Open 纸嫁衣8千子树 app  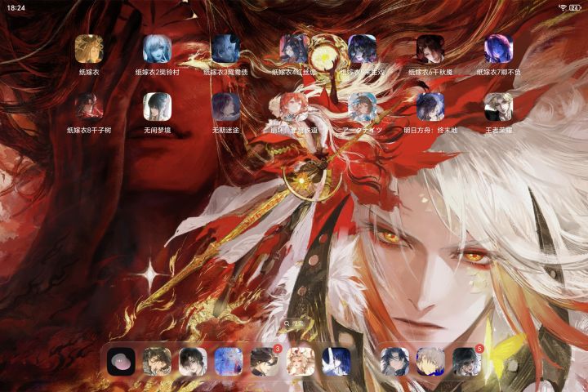pyautogui.click(x=89, y=107)
